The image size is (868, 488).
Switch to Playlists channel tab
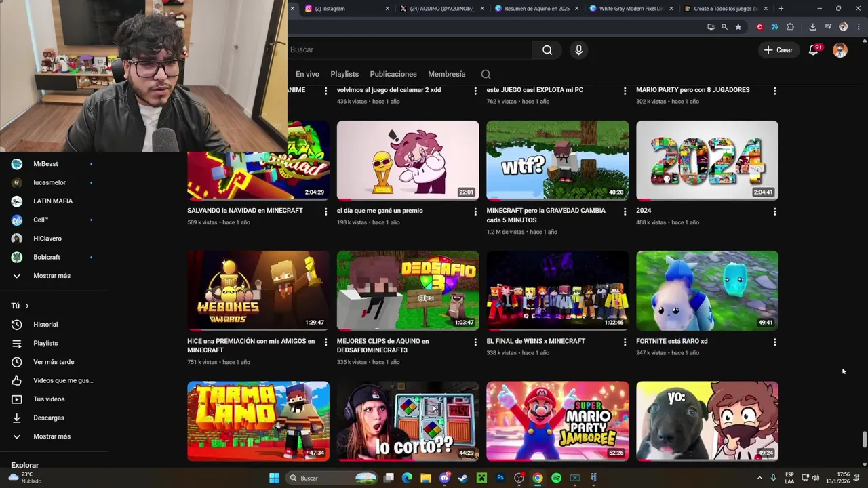tap(344, 74)
